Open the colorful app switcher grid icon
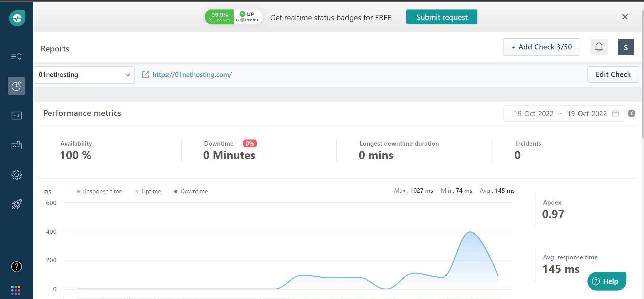This screenshot has width=644, height=299. (x=16, y=290)
